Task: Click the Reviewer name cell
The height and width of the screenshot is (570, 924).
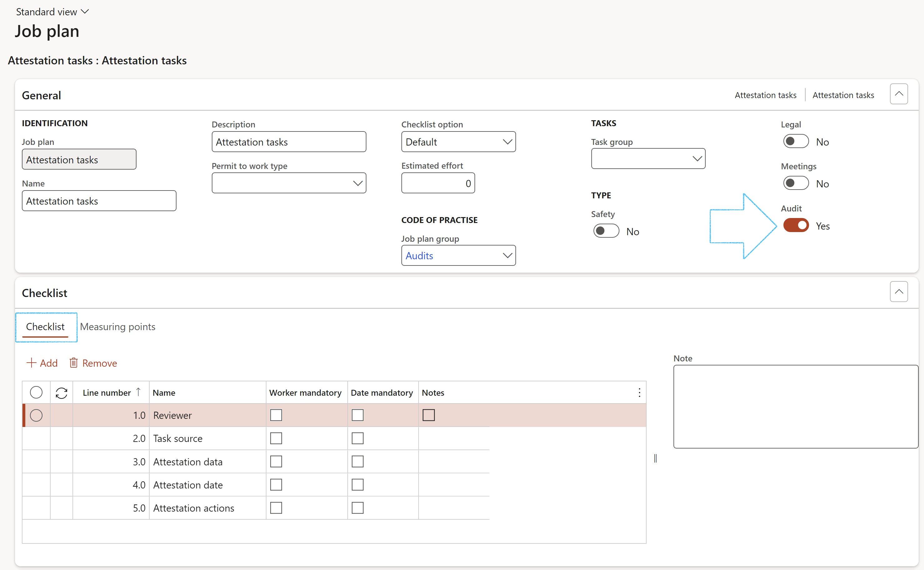Action: 208,415
